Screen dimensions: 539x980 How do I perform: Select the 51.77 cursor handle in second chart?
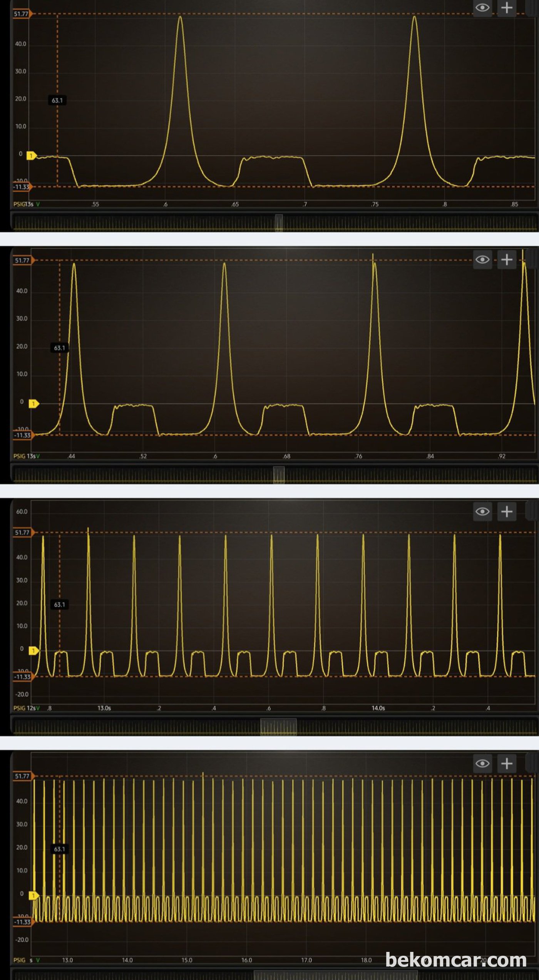tap(24, 260)
